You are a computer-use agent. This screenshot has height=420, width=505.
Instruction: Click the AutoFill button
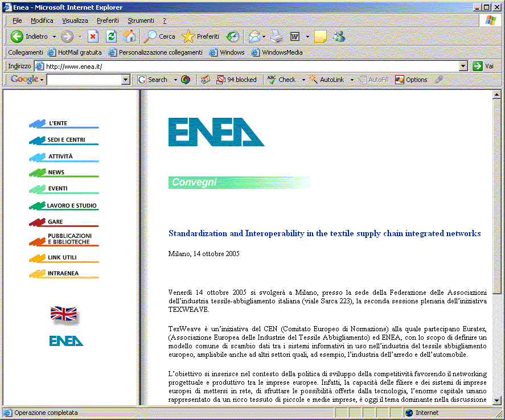coord(374,80)
